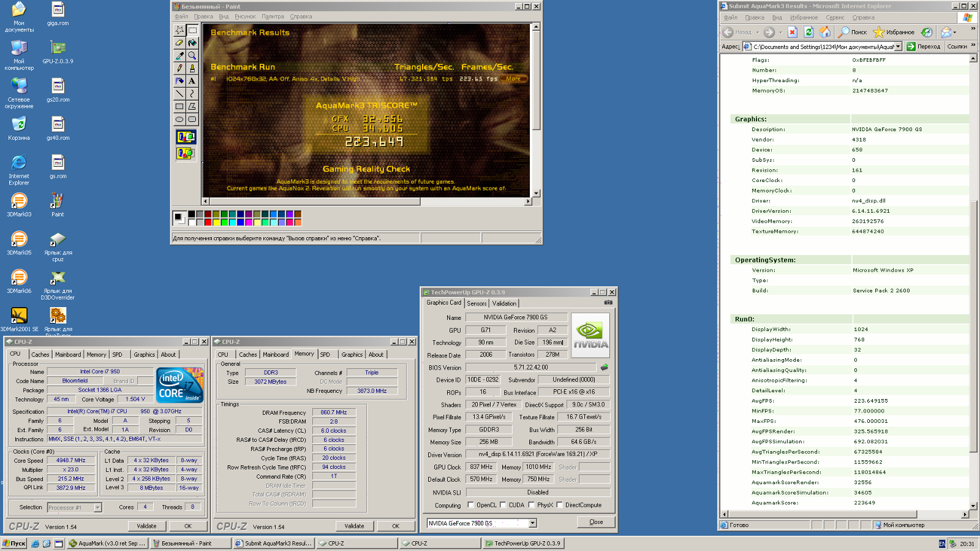Open the NVIDIA GeForce 7900 GS card dropdown
This screenshot has width=980, height=551.
[x=532, y=523]
